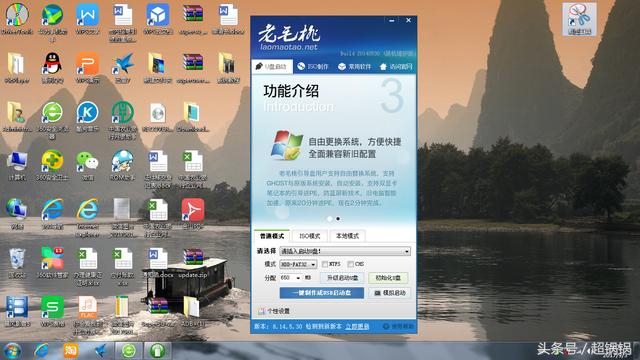Minimize the Laomaotao window
The image size is (640, 360).
point(391,20)
